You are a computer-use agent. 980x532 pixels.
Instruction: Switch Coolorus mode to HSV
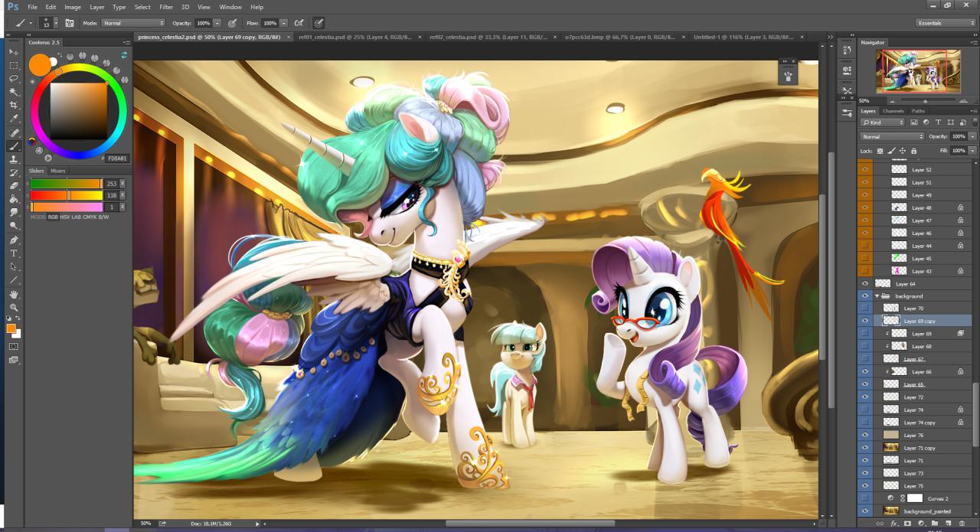64,217
